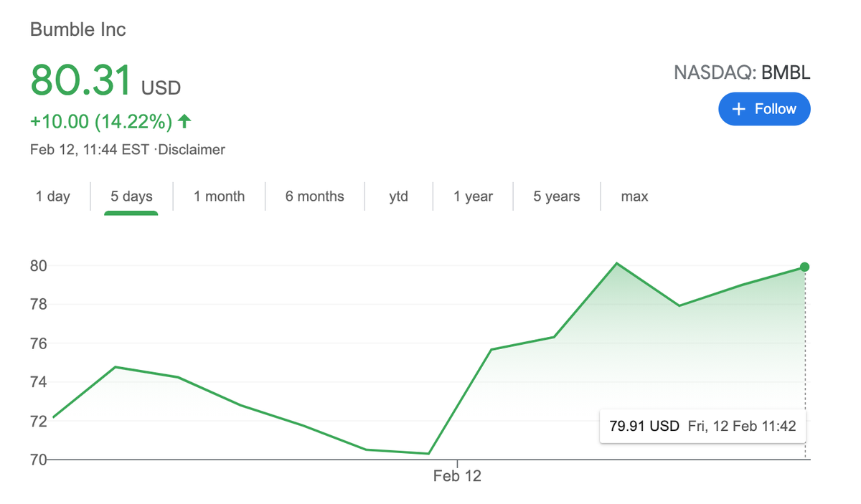The width and height of the screenshot is (861, 504).
Task: Switch to the 5 years tab
Action: 556,196
